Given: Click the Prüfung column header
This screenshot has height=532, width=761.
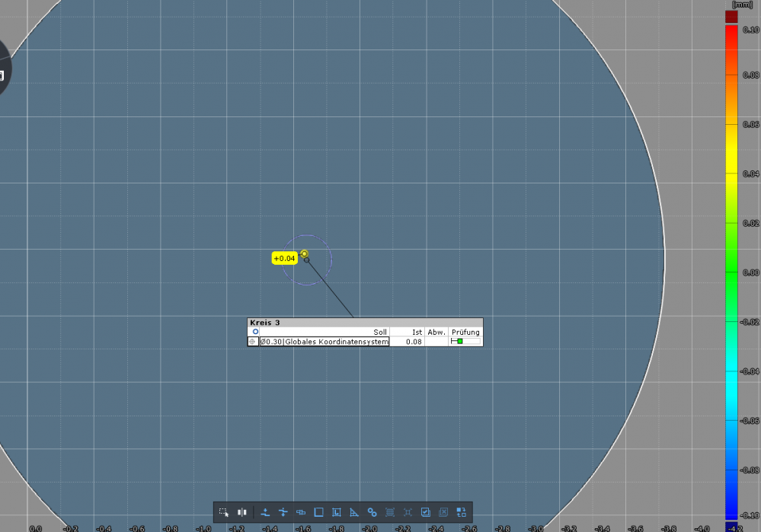Looking at the screenshot, I should coord(465,332).
